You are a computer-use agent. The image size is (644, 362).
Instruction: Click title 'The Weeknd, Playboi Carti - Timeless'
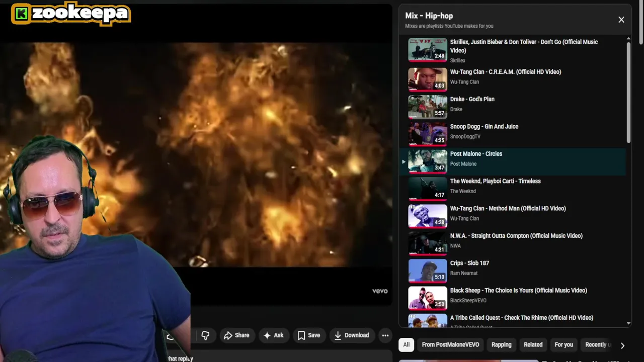pos(496,181)
